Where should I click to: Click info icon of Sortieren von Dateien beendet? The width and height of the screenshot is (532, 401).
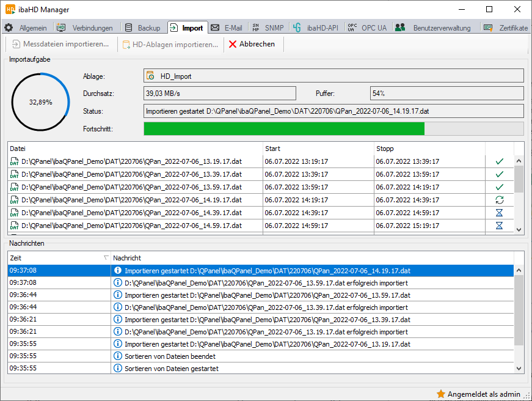(118, 356)
